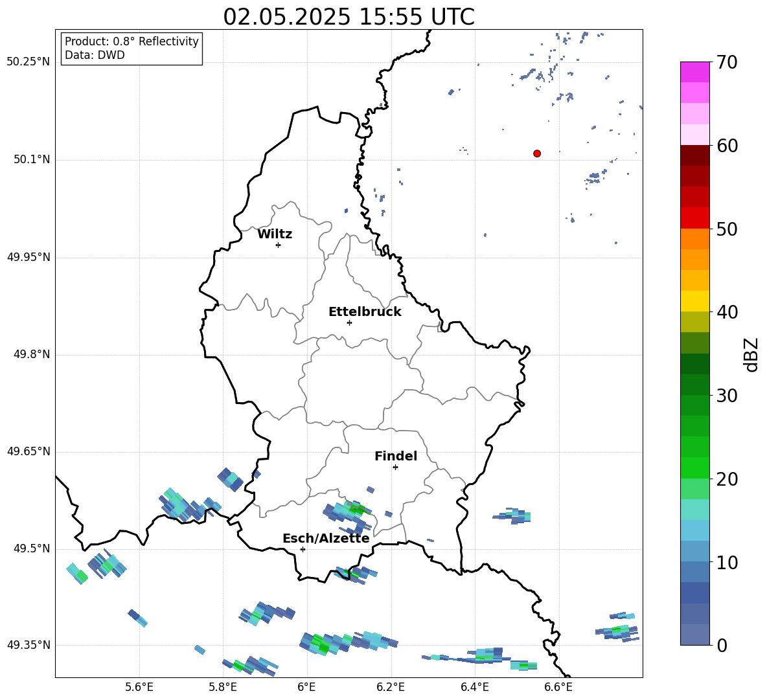Click the 50.25°N latitude label
The image size is (767, 700).
[29, 62]
